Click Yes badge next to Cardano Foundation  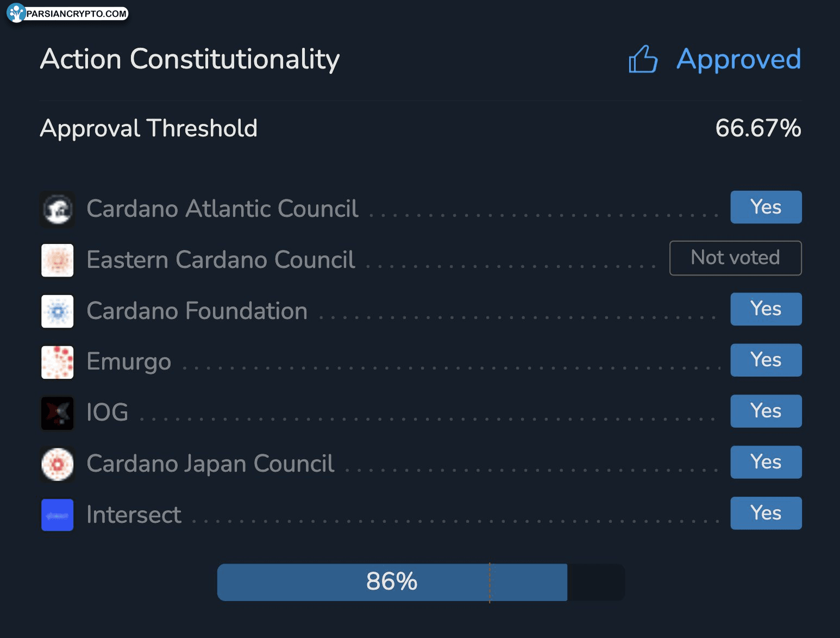click(x=766, y=309)
